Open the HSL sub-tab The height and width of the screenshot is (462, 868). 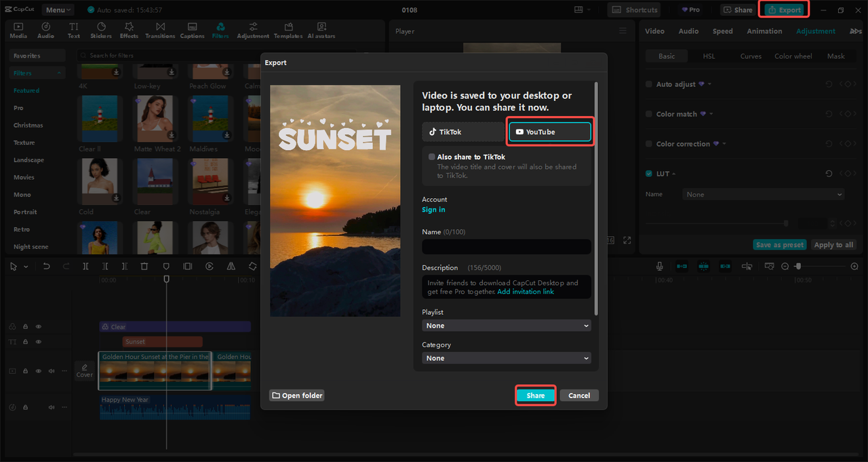pyautogui.click(x=709, y=56)
